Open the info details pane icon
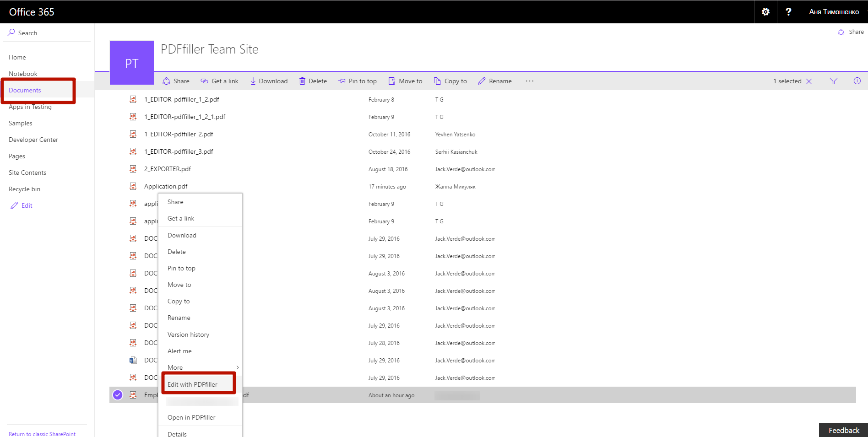 tap(857, 81)
